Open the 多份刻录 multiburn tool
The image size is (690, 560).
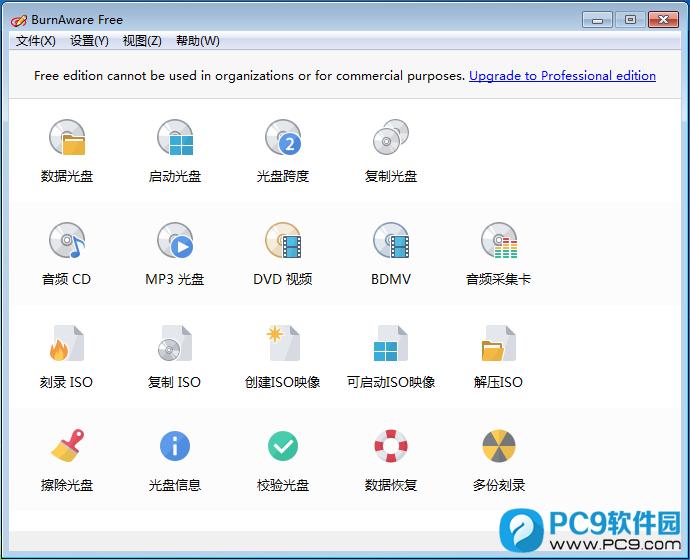(x=499, y=460)
